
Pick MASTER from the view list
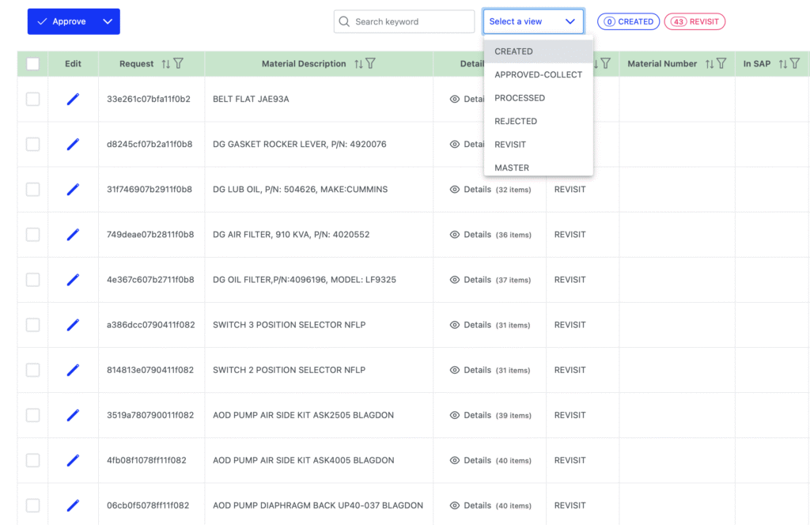[512, 168]
